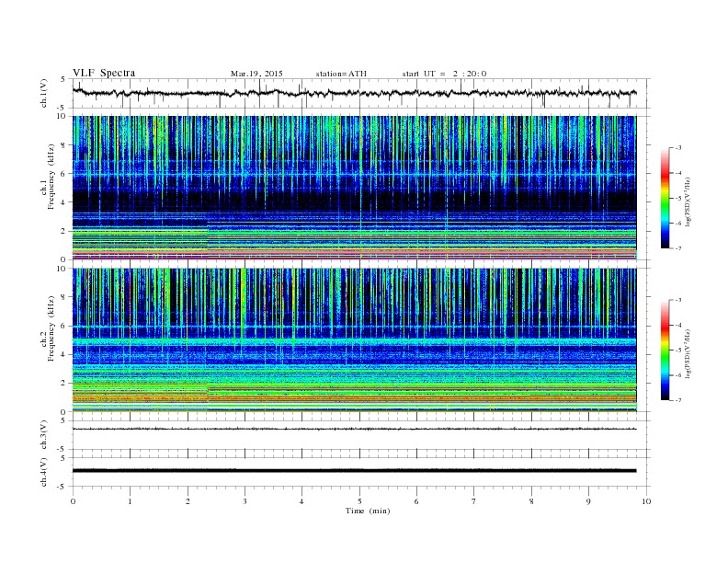Click the '2' kHz tick on ch.2 spectrogram axis

click(x=63, y=384)
